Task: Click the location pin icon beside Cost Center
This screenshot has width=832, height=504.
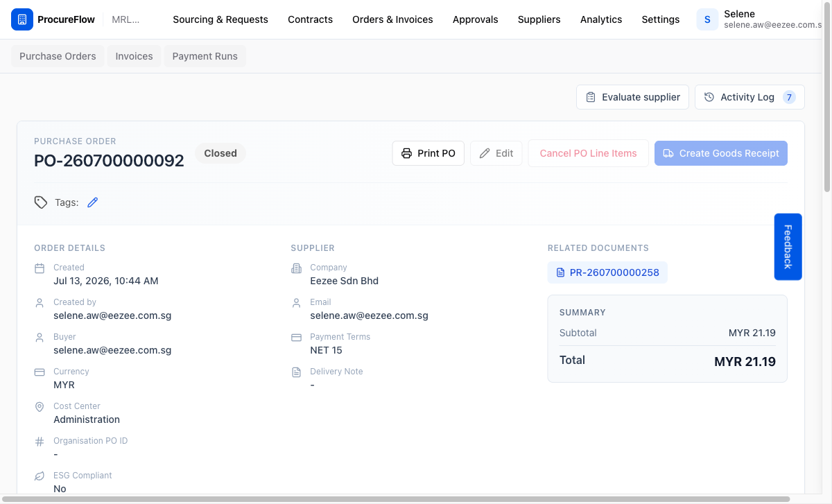Action: 40,406
